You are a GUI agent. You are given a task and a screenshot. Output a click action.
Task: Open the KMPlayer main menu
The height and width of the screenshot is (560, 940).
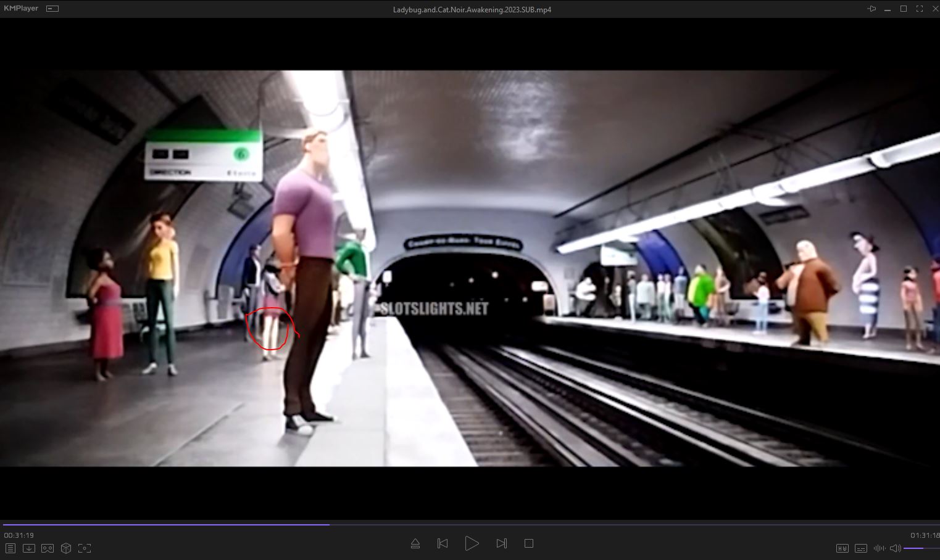tap(21, 9)
